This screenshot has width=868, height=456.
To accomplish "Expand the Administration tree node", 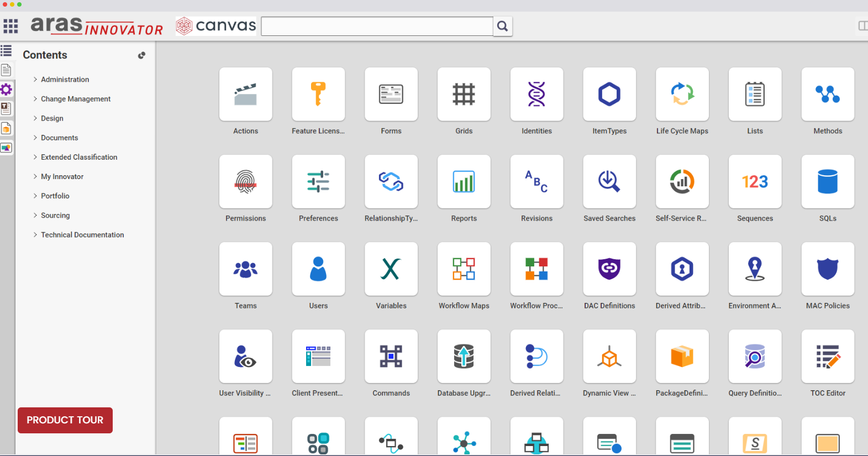I will click(35, 80).
